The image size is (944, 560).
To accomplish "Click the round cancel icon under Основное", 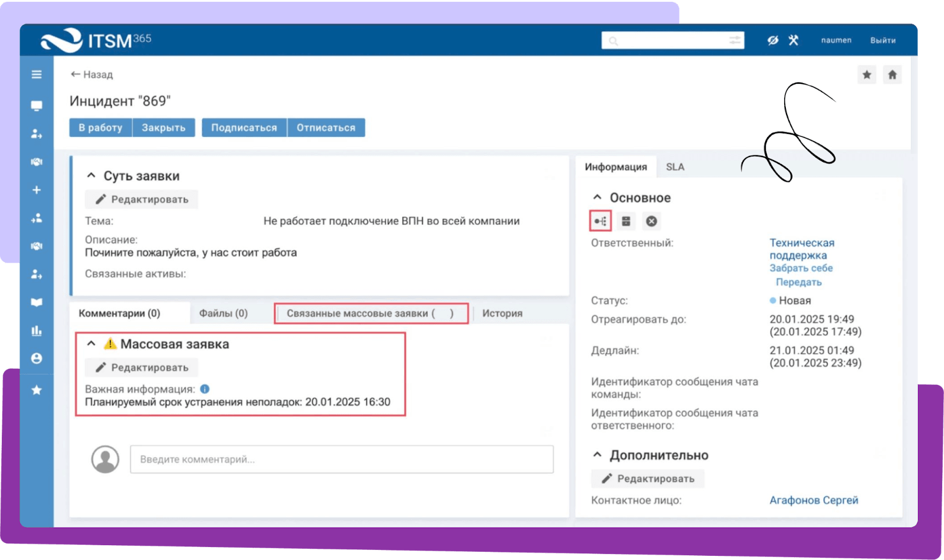I will click(x=651, y=221).
